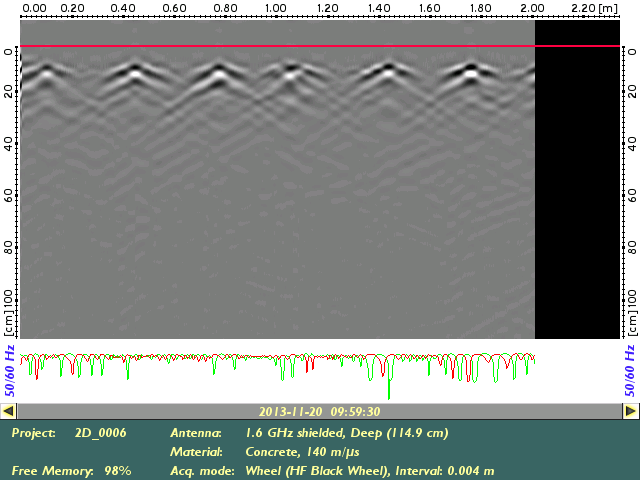Click the hyperbola apex near 1.40 m

click(388, 67)
